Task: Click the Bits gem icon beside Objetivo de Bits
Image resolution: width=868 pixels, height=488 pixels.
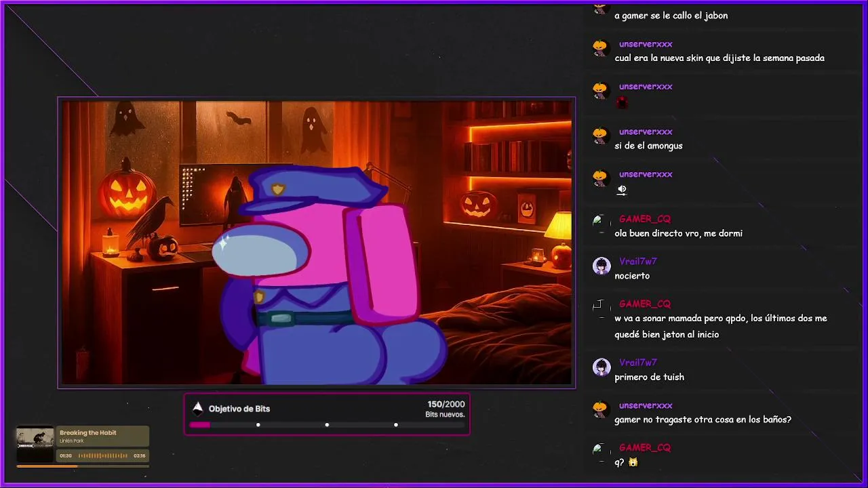Action: (x=198, y=408)
